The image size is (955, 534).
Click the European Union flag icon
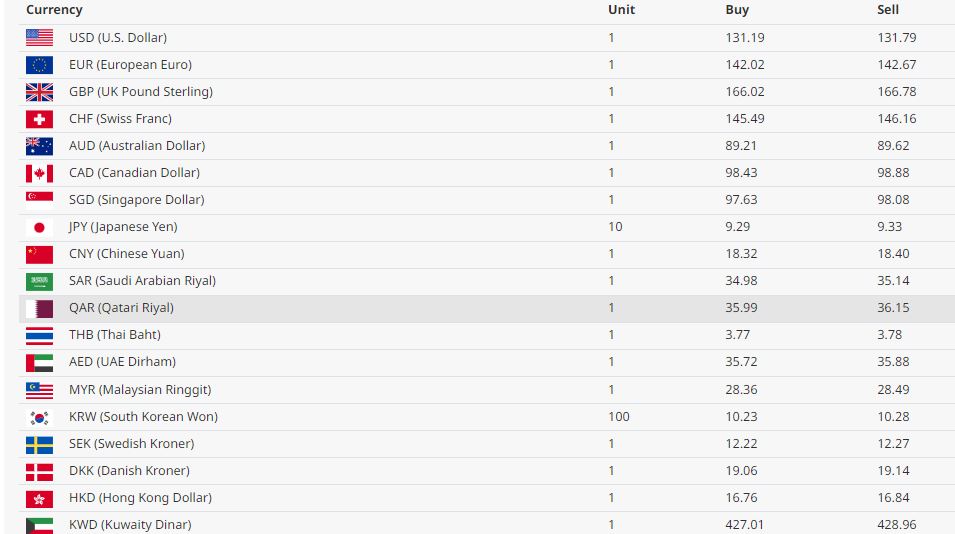click(39, 65)
